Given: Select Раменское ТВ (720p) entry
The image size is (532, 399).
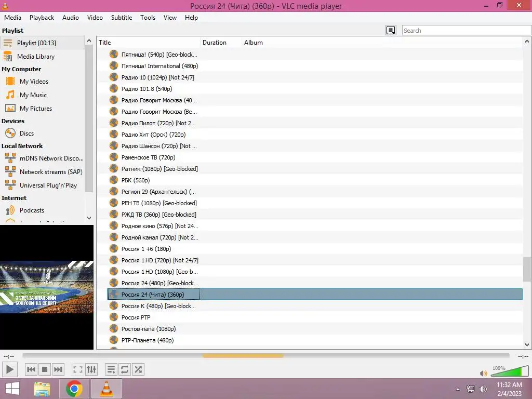Looking at the screenshot, I should pyautogui.click(x=148, y=157).
